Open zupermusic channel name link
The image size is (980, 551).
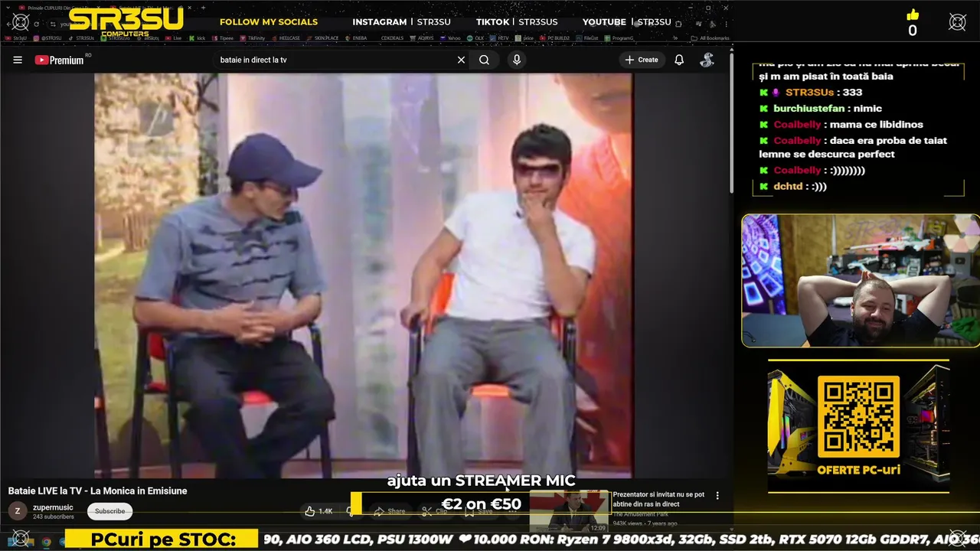click(53, 507)
